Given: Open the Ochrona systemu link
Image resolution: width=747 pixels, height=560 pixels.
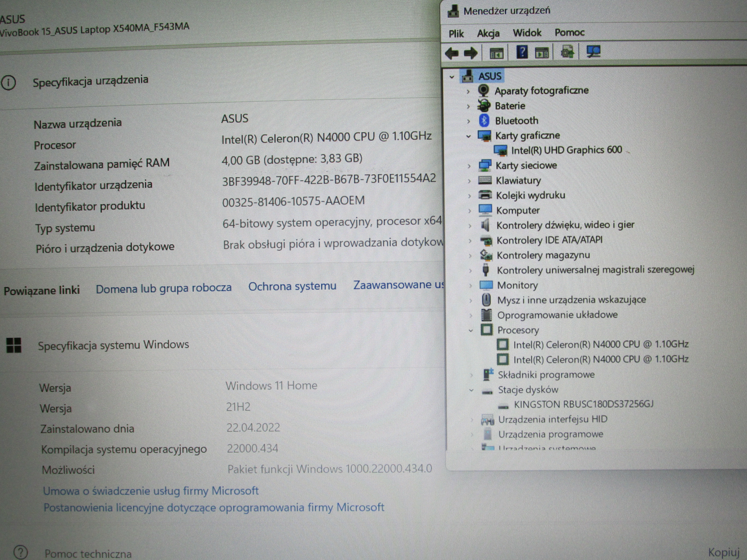Looking at the screenshot, I should pyautogui.click(x=292, y=286).
